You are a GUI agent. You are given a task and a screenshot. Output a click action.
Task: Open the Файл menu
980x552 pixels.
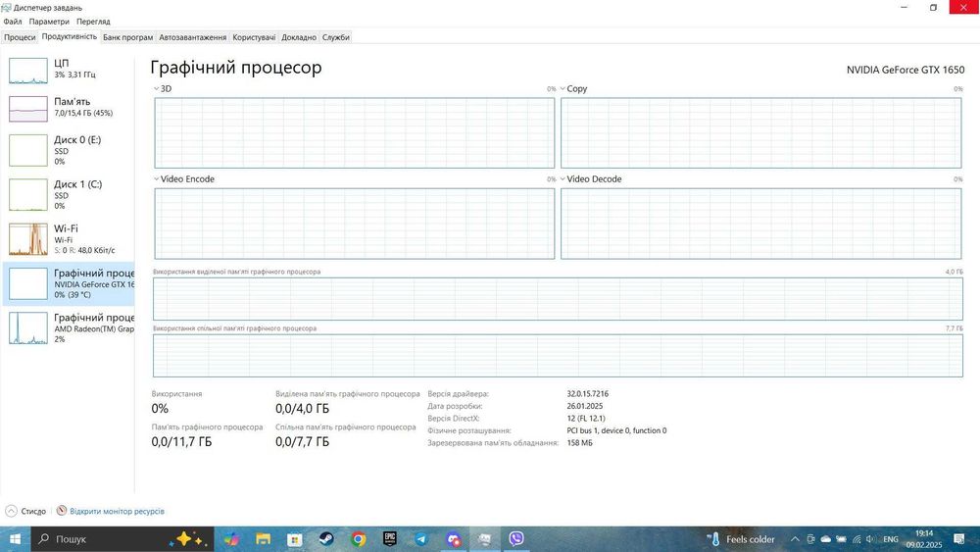13,22
